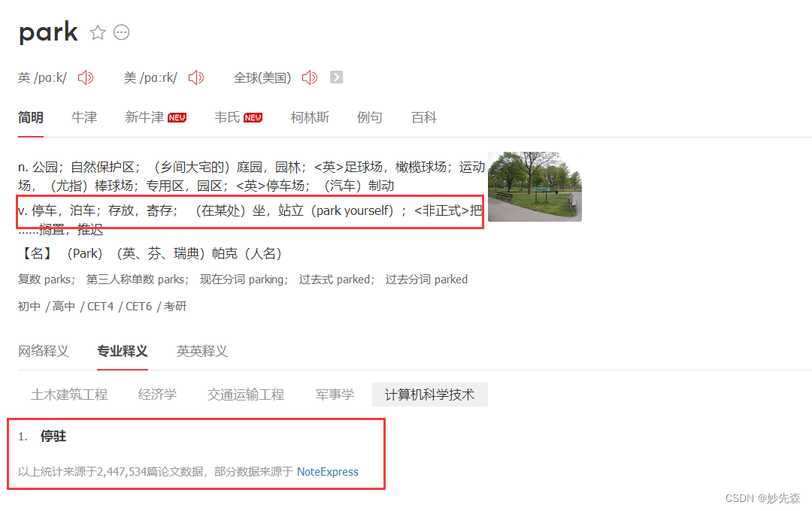Open the 韦氏 dictionary tab
This screenshot has height=511, width=812.
click(x=238, y=117)
